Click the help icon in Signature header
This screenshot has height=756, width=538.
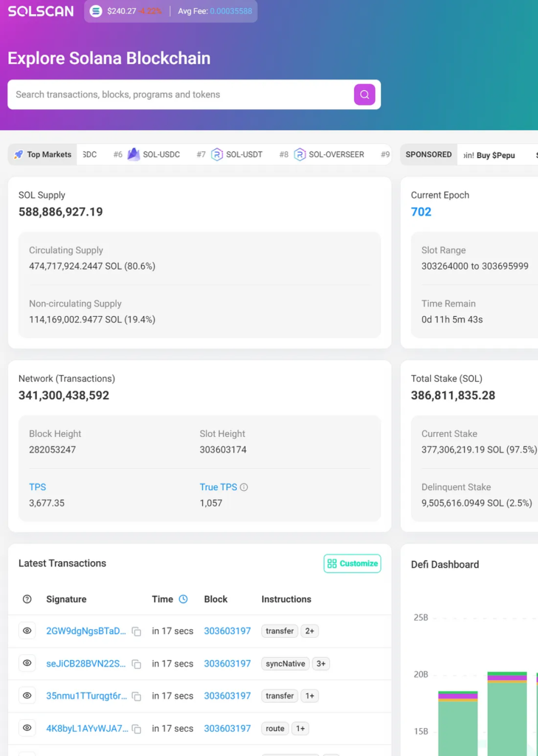pos(27,599)
